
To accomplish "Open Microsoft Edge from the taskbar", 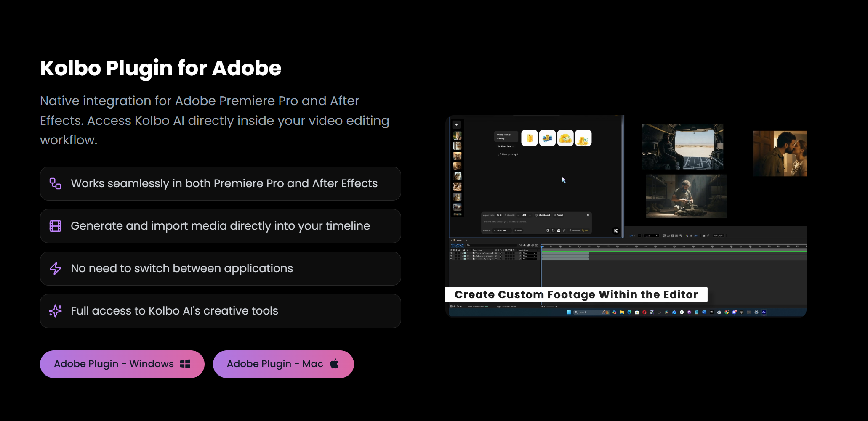I will [629, 312].
